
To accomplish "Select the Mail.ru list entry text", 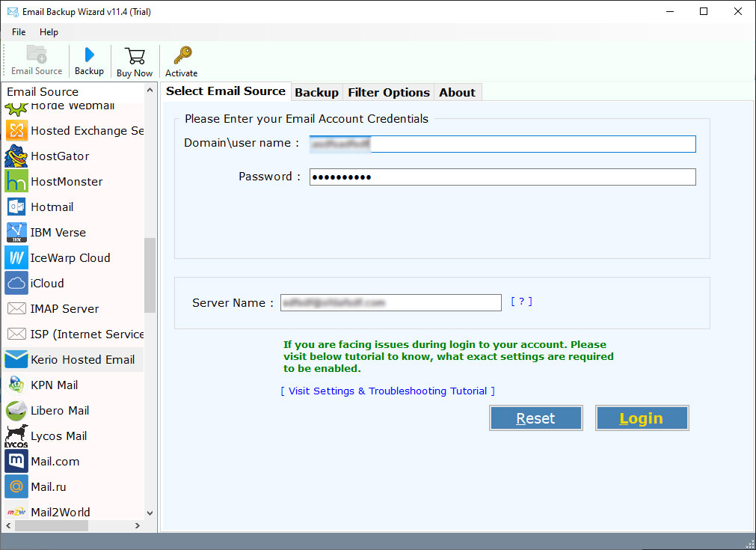I will point(48,487).
